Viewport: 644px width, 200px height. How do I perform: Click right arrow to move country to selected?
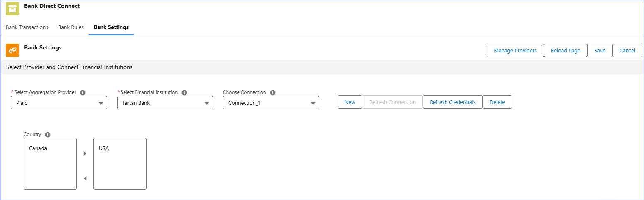85,153
